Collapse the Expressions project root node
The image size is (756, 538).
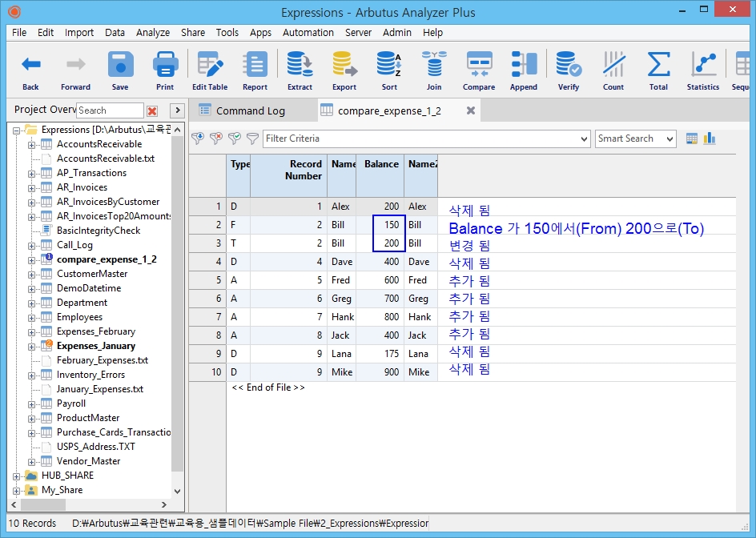click(16, 130)
